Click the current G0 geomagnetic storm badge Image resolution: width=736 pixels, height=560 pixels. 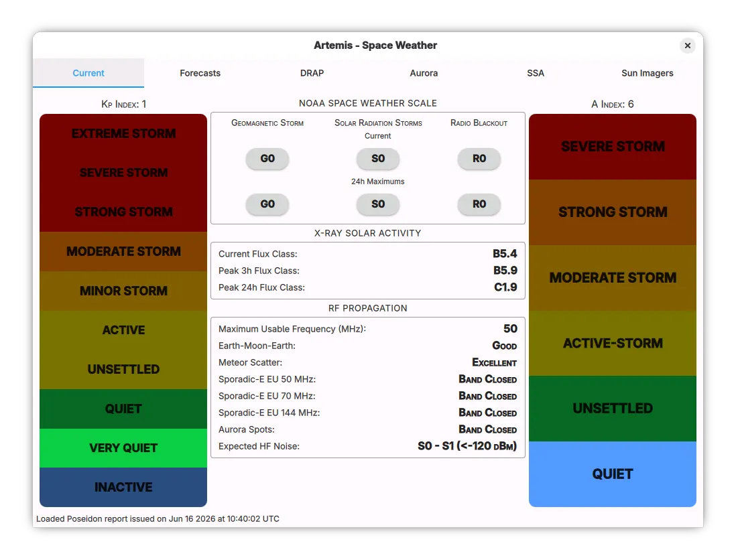(x=267, y=159)
